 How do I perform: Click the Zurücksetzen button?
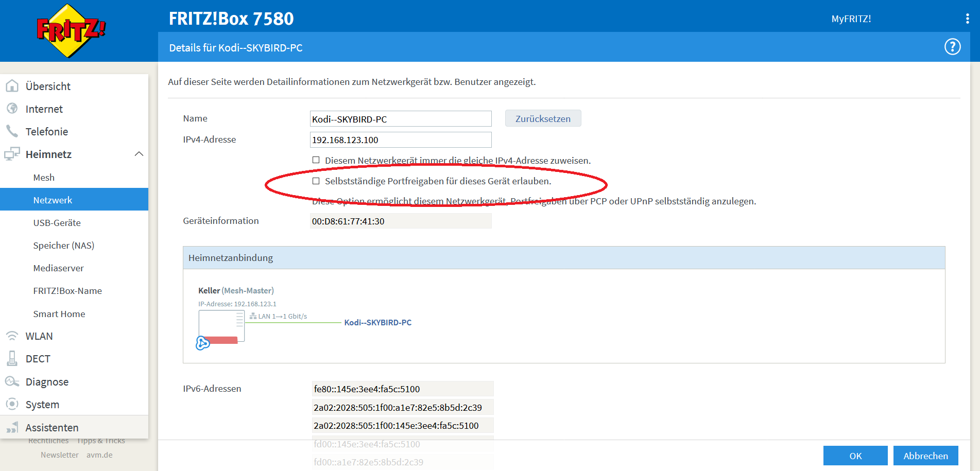(543, 118)
